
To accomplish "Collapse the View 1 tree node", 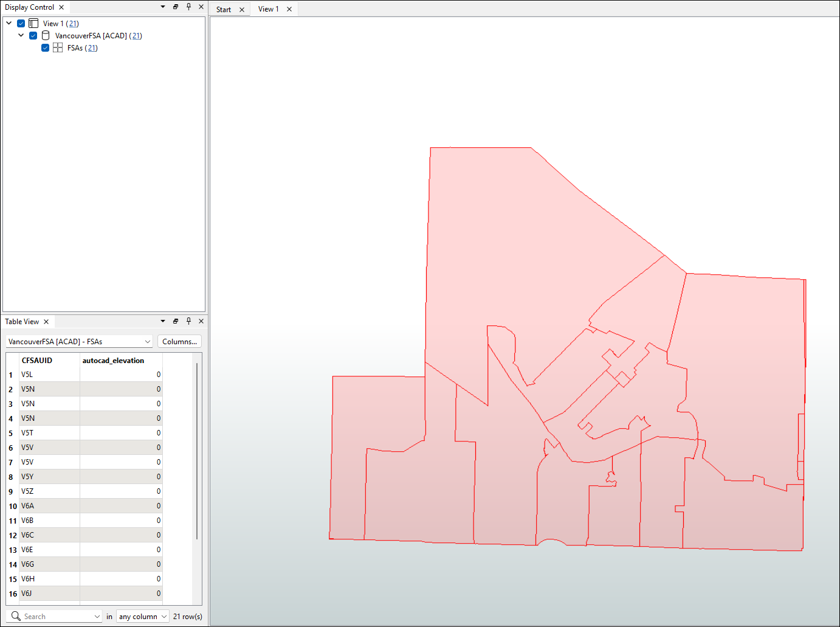I will [x=9, y=23].
